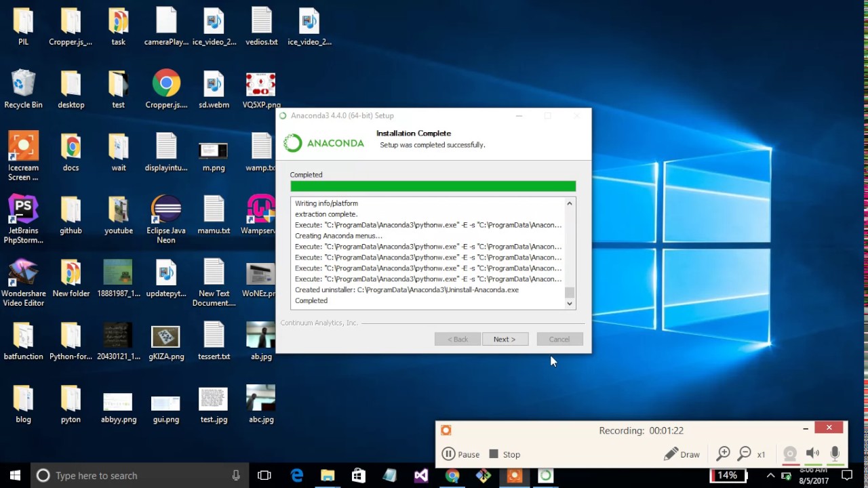Image resolution: width=868 pixels, height=488 pixels.
Task: Toggle the microphone in recorder panel
Action: 835,454
